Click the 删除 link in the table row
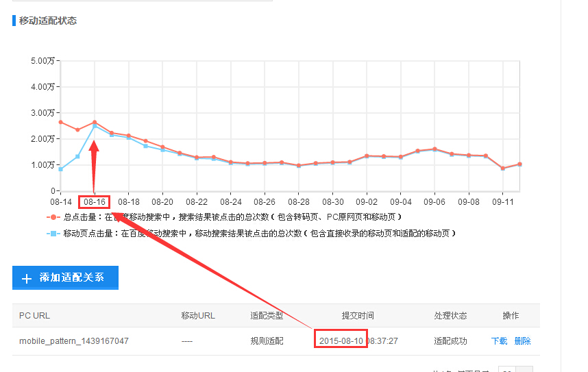The width and height of the screenshot is (588, 372). click(x=522, y=340)
